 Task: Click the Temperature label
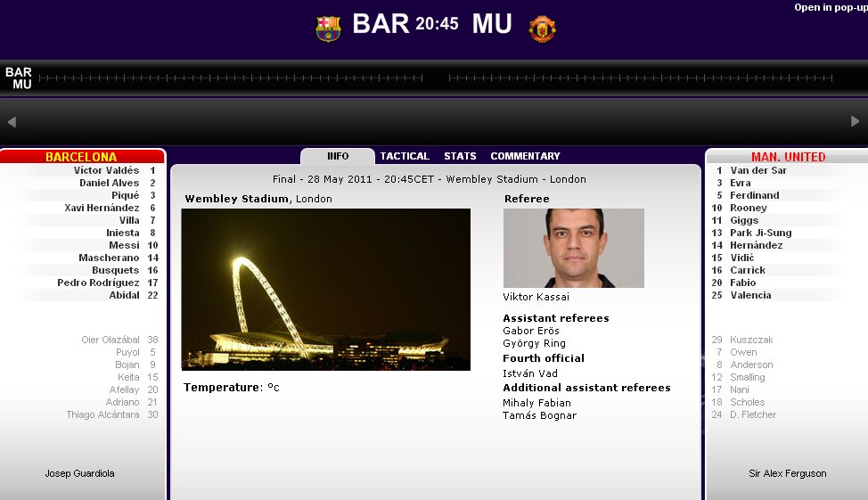[x=221, y=387]
